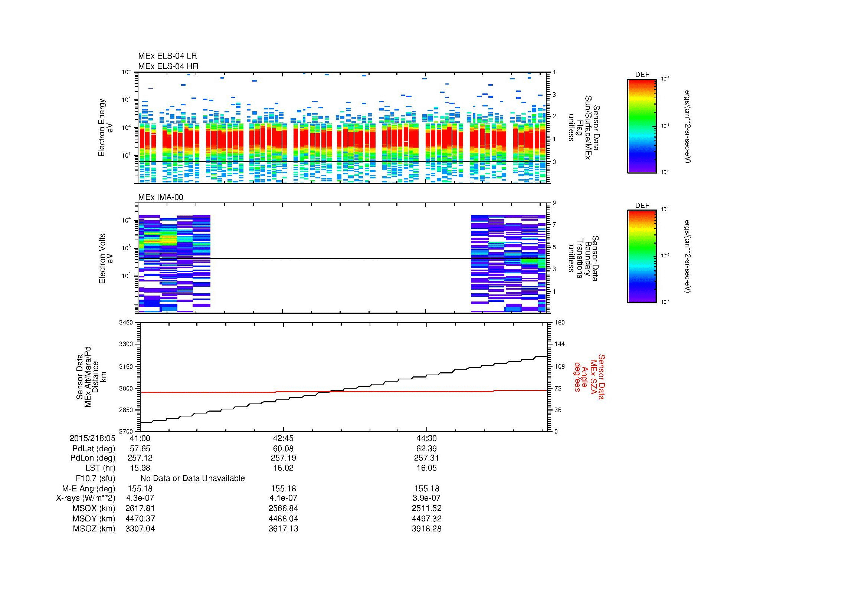Screen dimensions: 868x613
Task: Click the 'PdLat (deg)' row label
Action: pos(94,449)
